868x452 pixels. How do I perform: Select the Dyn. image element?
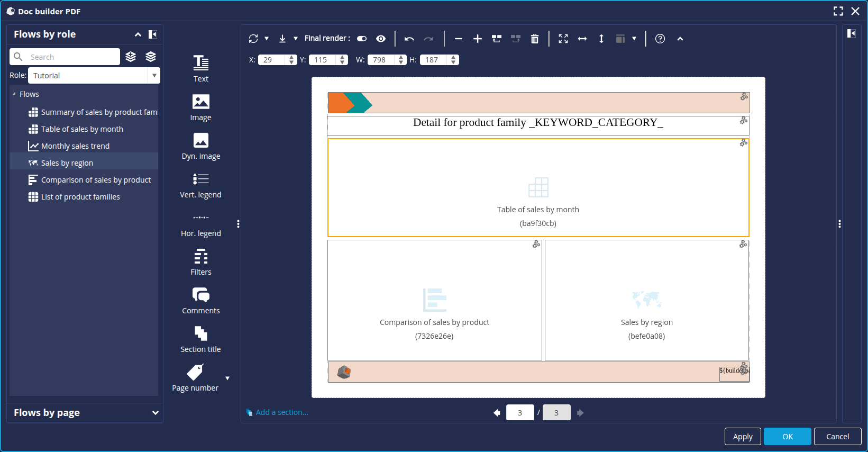coord(200,146)
